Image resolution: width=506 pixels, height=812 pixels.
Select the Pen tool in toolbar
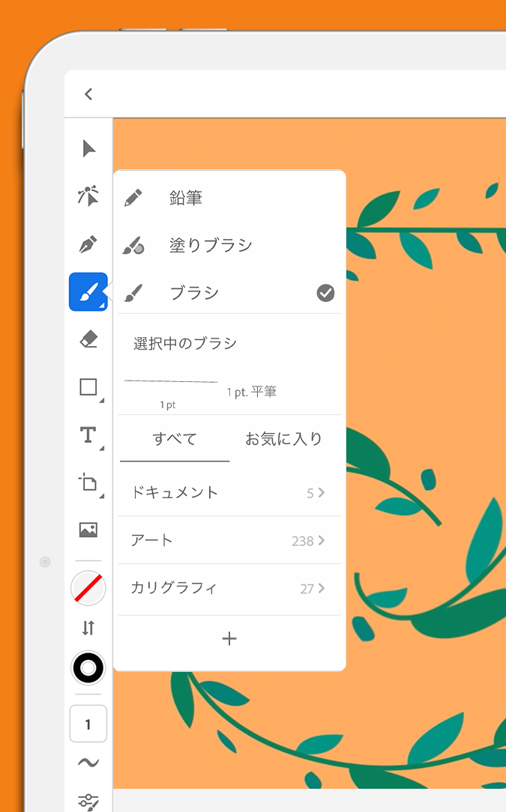click(x=88, y=243)
